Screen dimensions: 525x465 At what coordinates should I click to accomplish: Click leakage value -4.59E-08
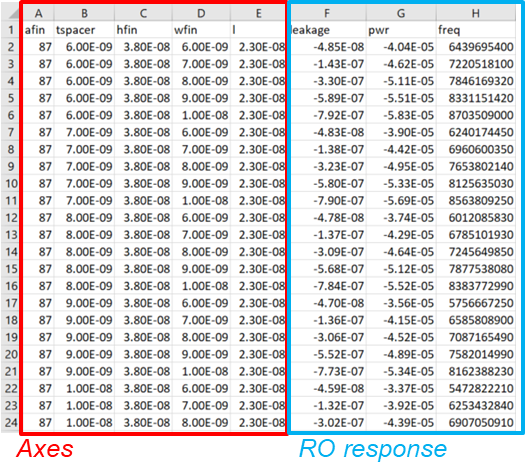tap(327, 388)
